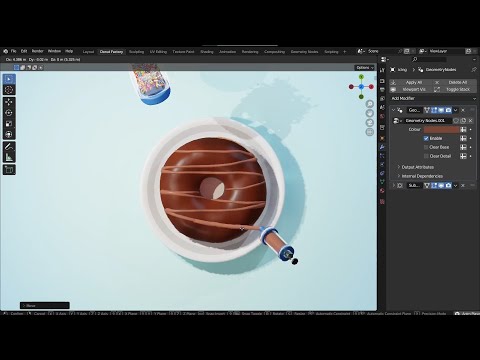Toggle Geometry Nodes modifier viewport display
The height and width of the screenshot is (360, 480).
(x=441, y=110)
